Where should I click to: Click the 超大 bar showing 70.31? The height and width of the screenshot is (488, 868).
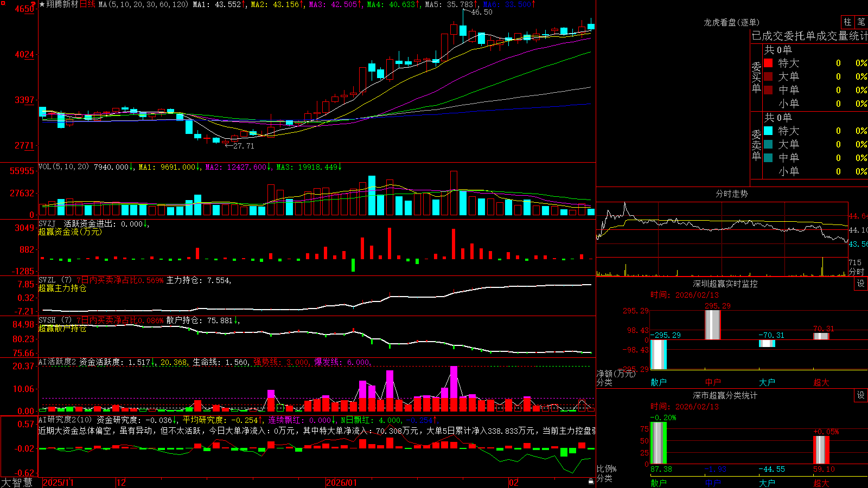pyautogui.click(x=821, y=336)
